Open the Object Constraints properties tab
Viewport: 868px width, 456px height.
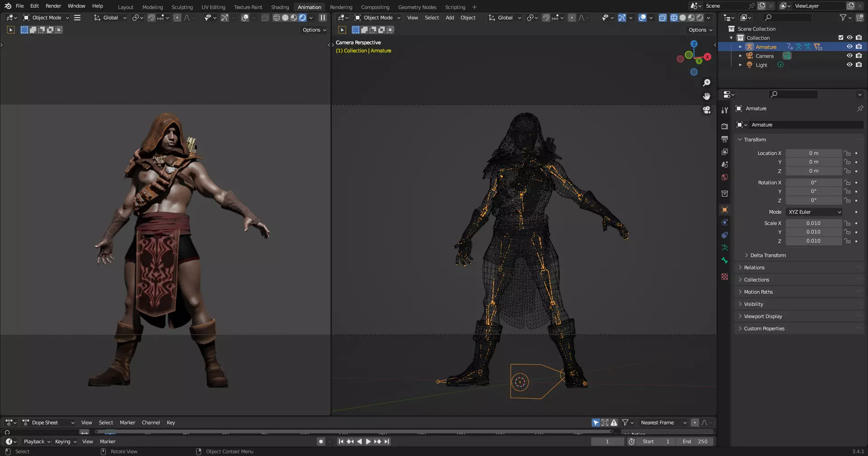pyautogui.click(x=725, y=235)
